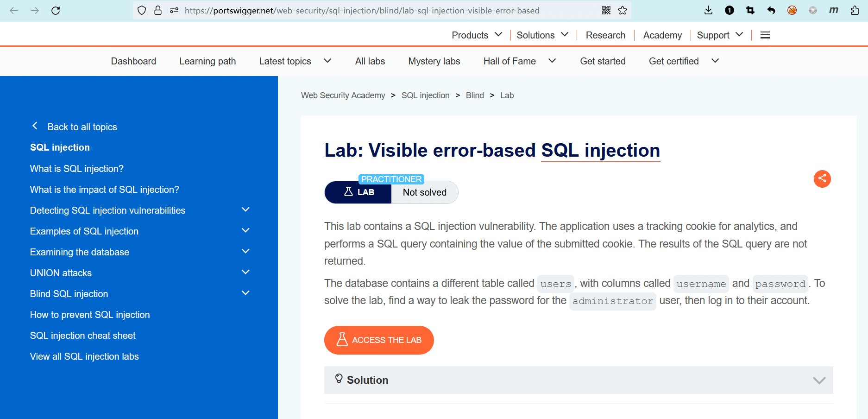
Task: Open the Academy menu item
Action: tap(662, 35)
